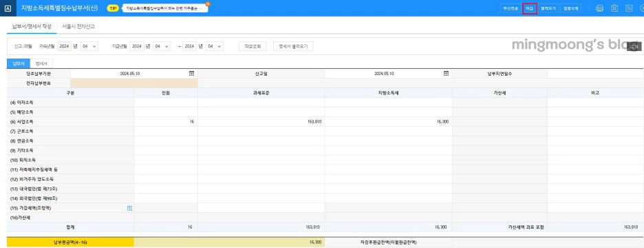Open the yellow TIP badge
Viewport: 644px width, 248px height.
113,9
